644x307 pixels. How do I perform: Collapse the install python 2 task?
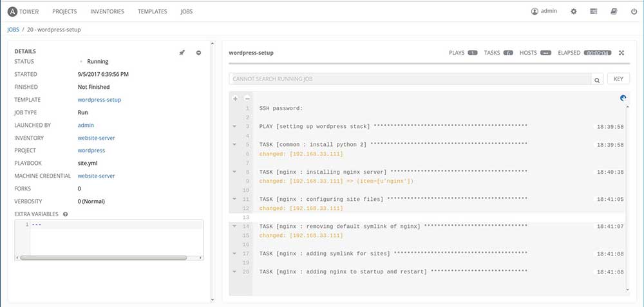(235, 145)
